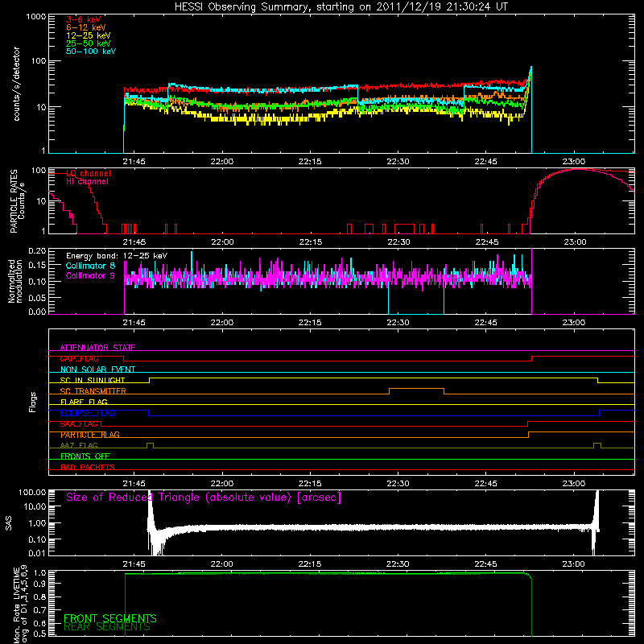This screenshot has height=644, width=644.
Task: Click the 0.9 livetime tick label
Action: pos(41,583)
